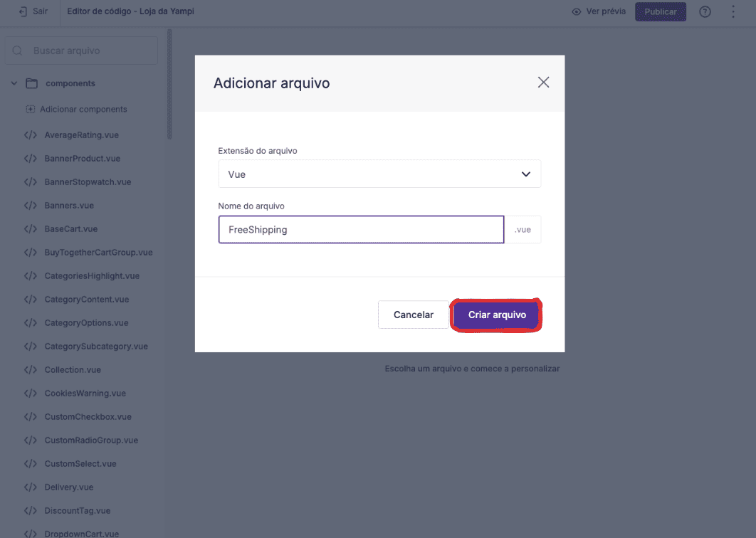
Task: Open CustomSelect.vue file
Action: pos(80,464)
